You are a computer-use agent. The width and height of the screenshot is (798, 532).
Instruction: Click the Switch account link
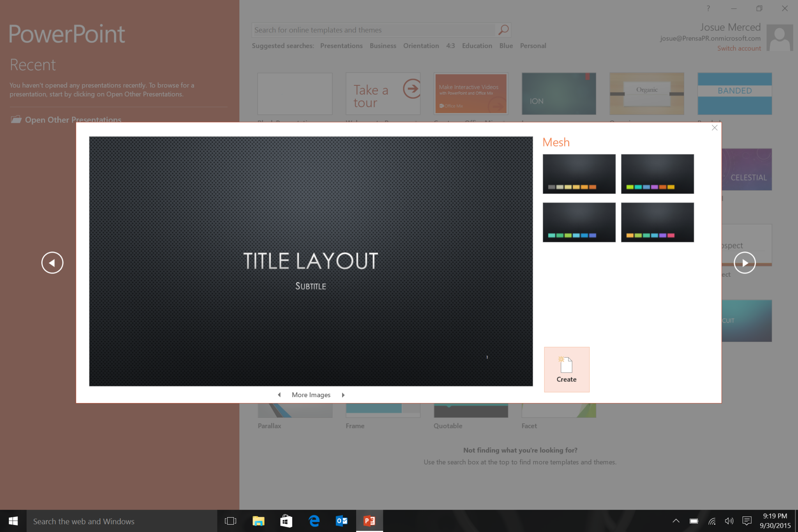coord(739,48)
